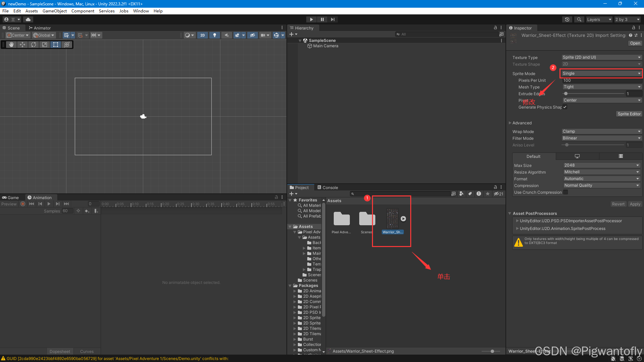Screen dimensions: 644x362
Task: Open Sprite Editor from Inspector
Action: pos(629,114)
